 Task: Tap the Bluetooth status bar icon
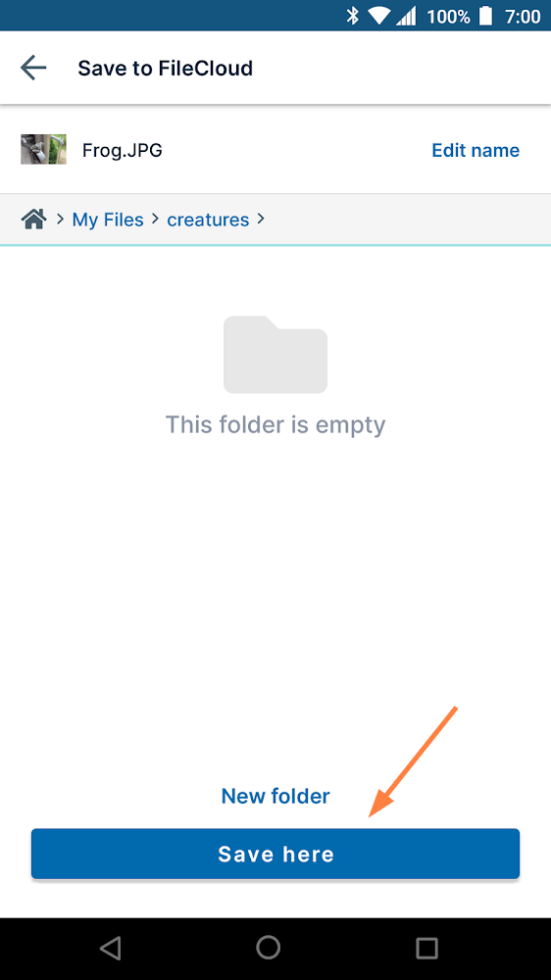coord(353,16)
